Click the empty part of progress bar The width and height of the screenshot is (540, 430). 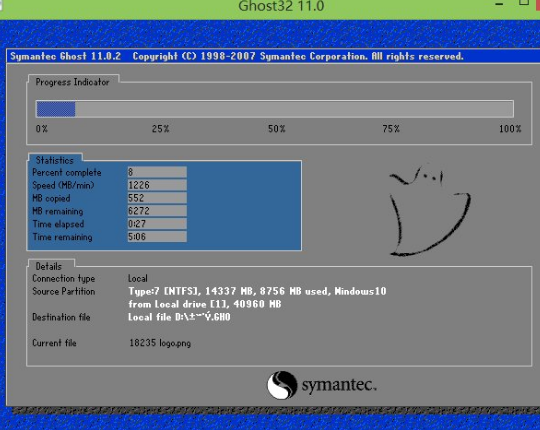(294, 109)
